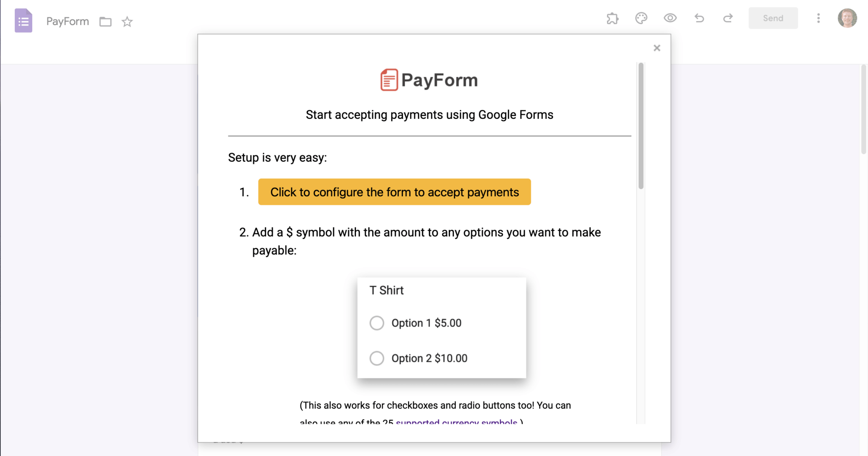Open the Customize Theme palette icon

point(641,18)
